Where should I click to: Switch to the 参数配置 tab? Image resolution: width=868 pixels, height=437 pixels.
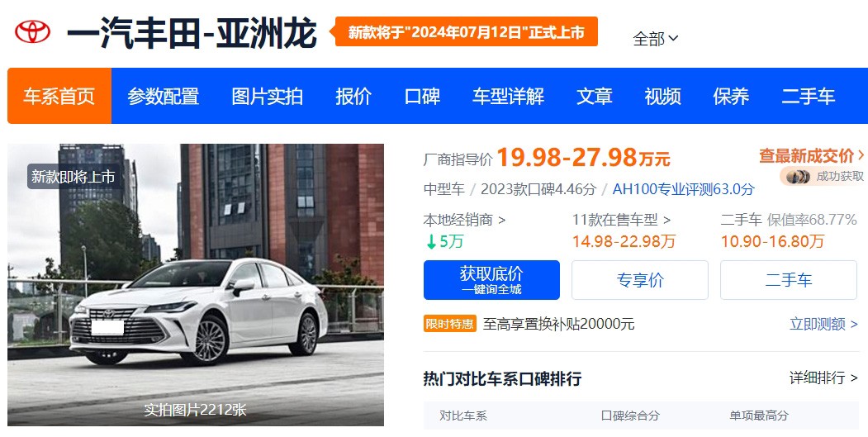163,97
